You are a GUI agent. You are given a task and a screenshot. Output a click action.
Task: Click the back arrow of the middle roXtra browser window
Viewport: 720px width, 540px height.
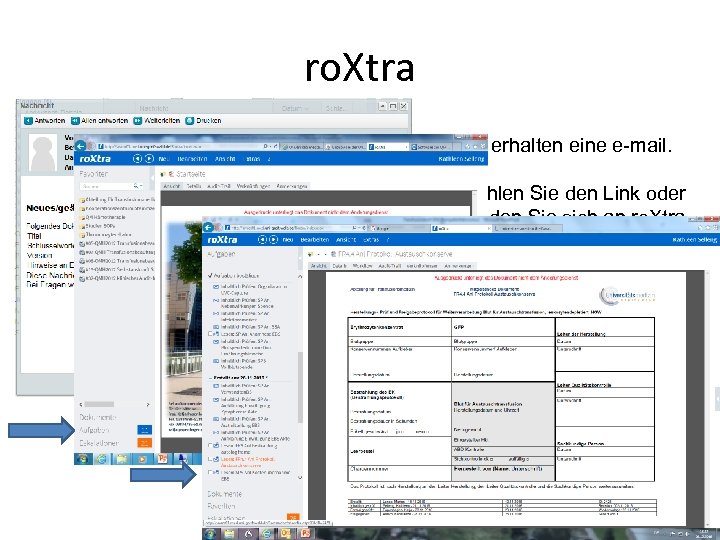80,146
